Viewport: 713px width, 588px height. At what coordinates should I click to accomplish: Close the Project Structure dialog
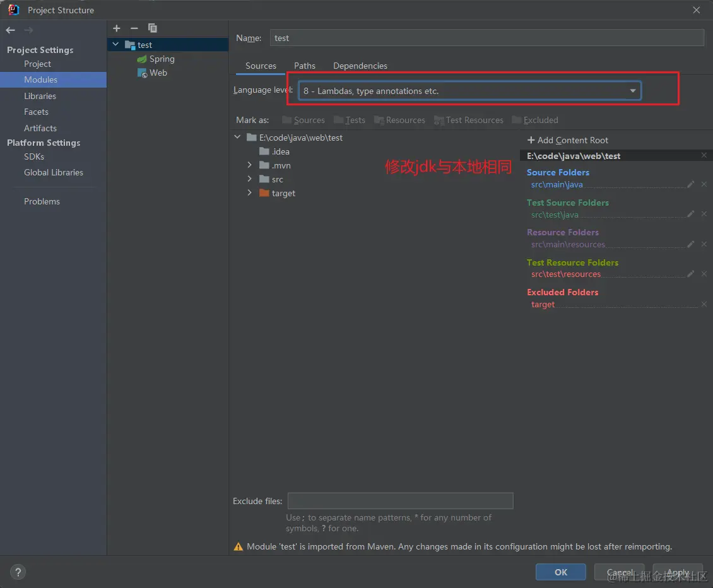click(x=696, y=10)
